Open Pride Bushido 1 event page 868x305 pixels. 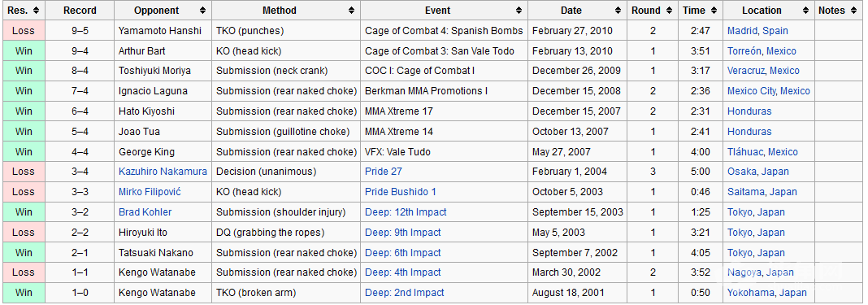point(401,192)
